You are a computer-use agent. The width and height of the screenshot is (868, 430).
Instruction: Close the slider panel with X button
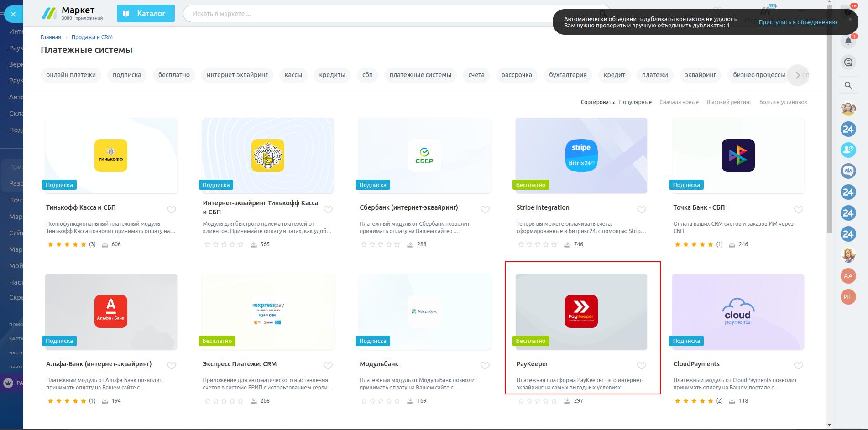point(13,14)
